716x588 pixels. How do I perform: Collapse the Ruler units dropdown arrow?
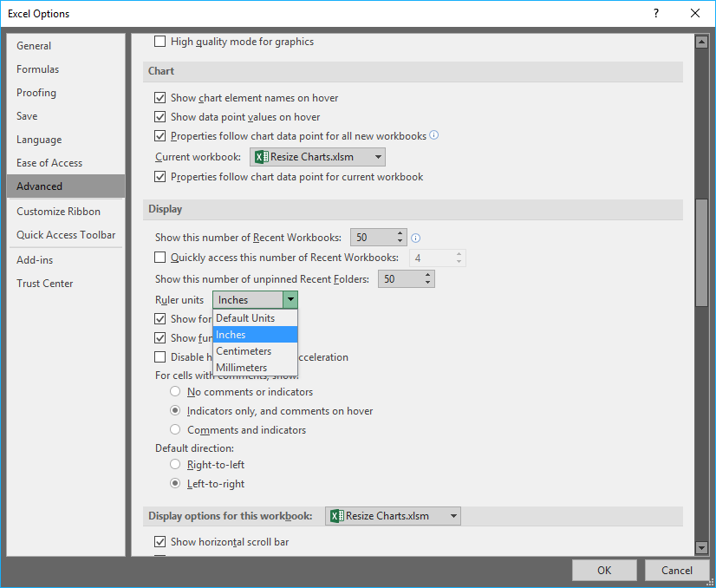pos(290,300)
